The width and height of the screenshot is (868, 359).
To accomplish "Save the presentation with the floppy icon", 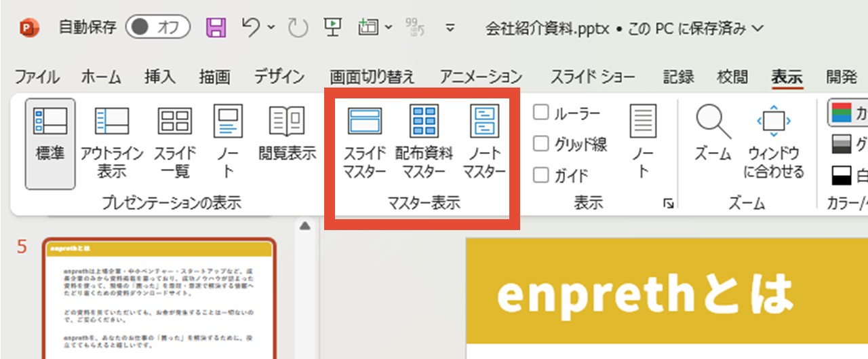I will tap(216, 27).
